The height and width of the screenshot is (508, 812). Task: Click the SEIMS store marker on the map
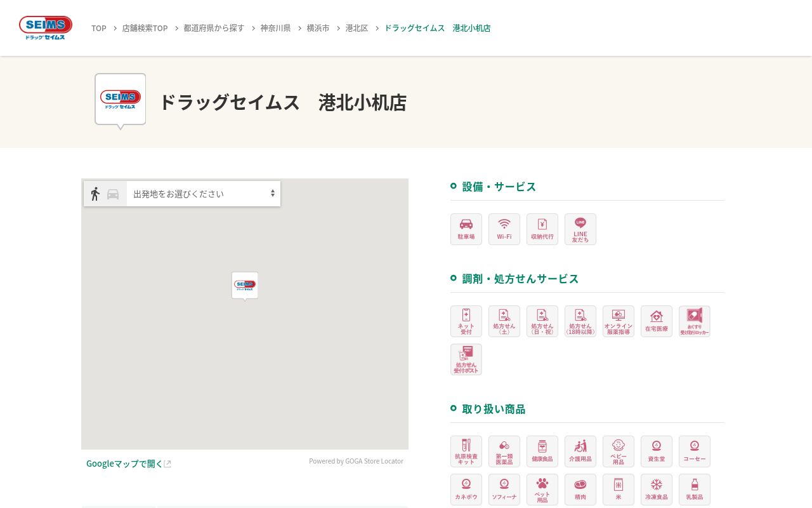[245, 286]
